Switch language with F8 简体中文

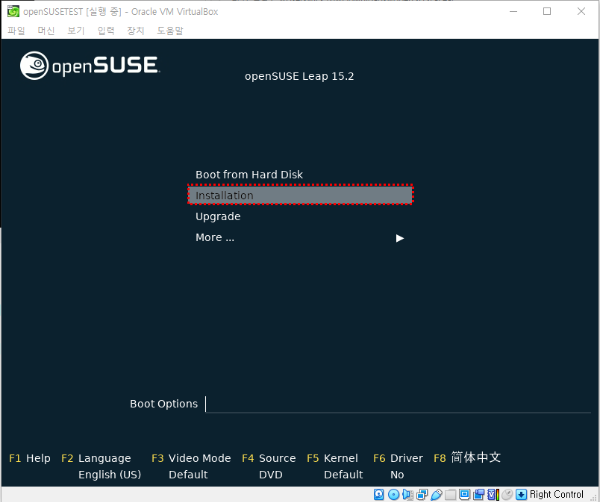click(x=467, y=457)
